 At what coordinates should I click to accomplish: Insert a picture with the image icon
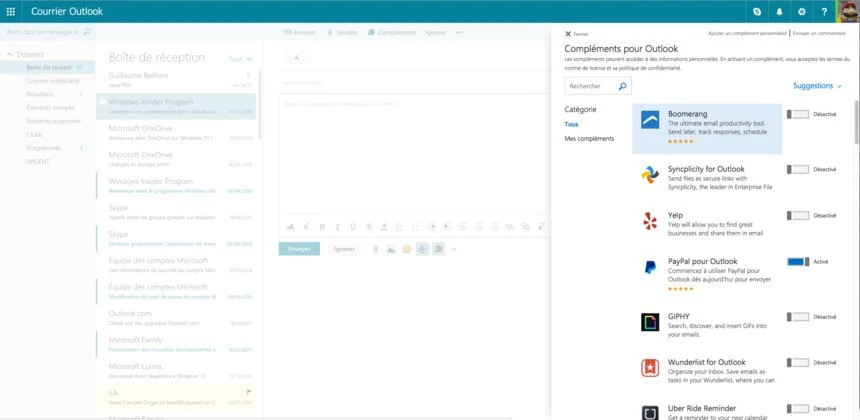(x=391, y=249)
